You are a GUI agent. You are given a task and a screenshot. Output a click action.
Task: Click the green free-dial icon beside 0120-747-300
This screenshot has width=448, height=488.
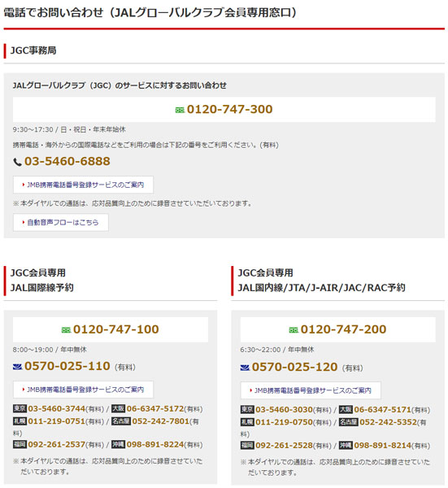click(180, 110)
